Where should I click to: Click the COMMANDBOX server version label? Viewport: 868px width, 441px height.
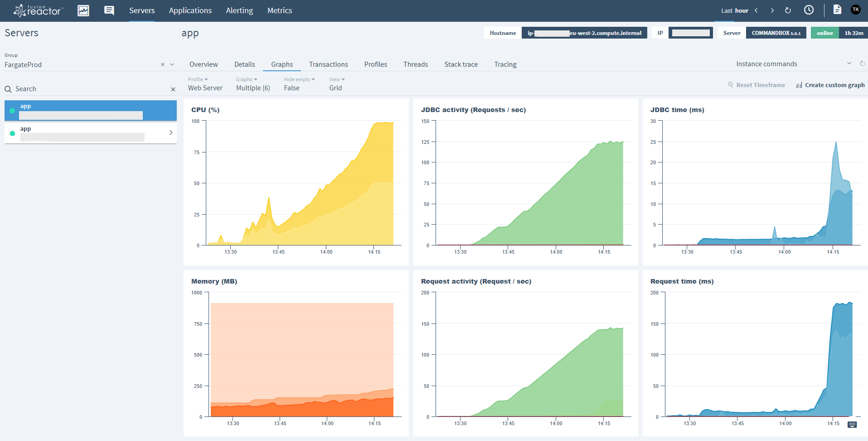point(776,33)
